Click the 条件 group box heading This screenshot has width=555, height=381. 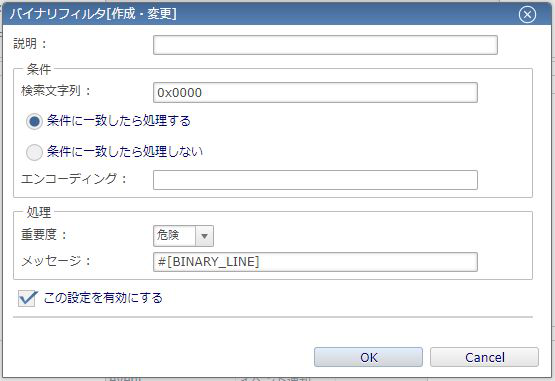click(39, 69)
